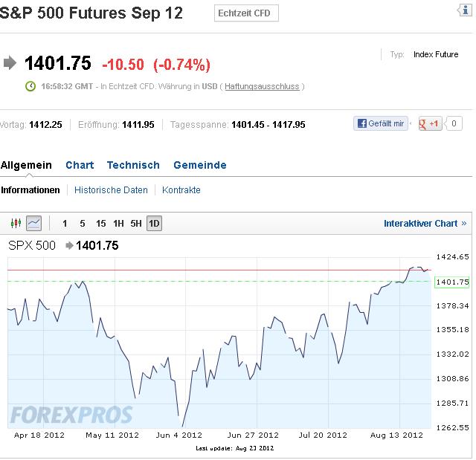The width and height of the screenshot is (476, 460).
Task: Switch to candlestick chart type
Action: (x=16, y=223)
